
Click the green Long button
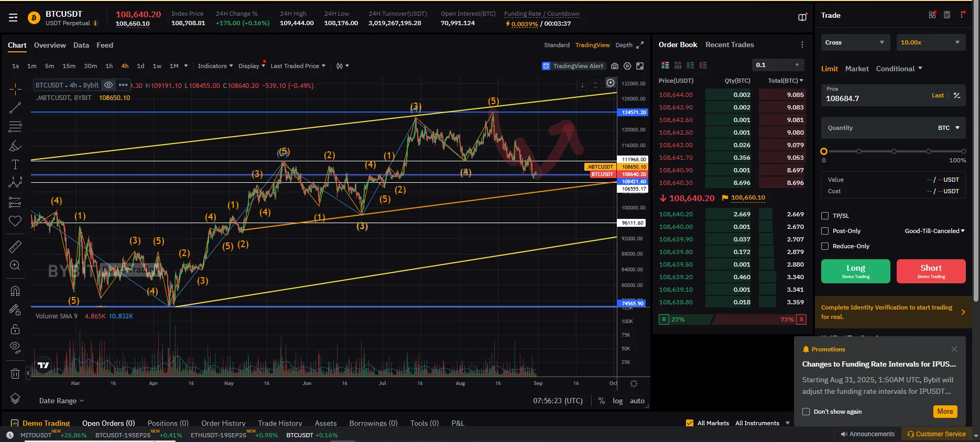(855, 271)
